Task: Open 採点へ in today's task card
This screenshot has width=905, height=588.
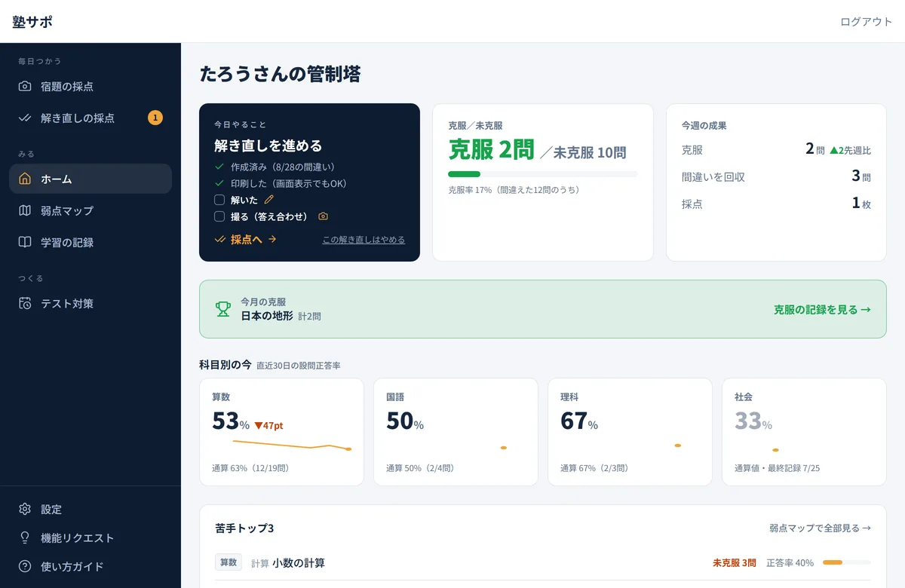Action: click(246, 239)
